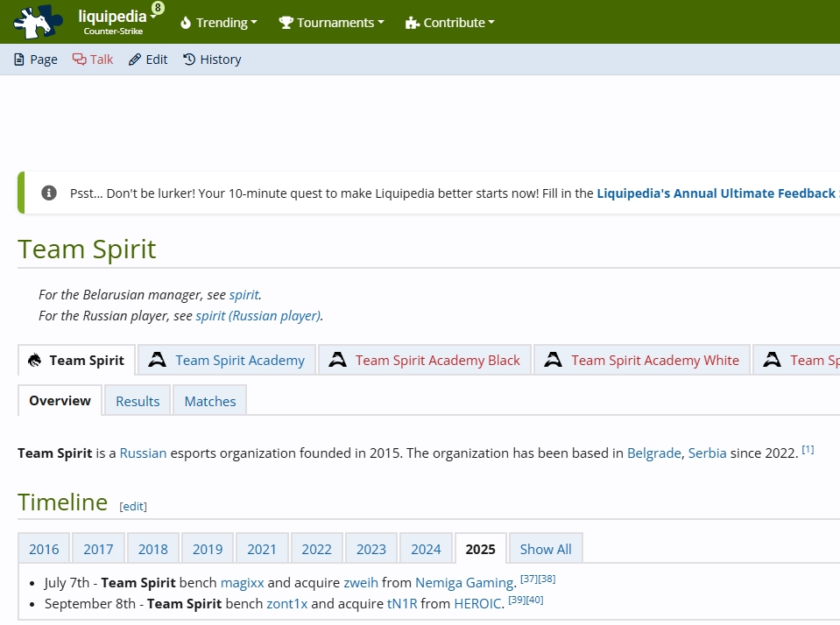This screenshot has width=840, height=625.
Task: Select the 2024 timeline tab
Action: [426, 549]
